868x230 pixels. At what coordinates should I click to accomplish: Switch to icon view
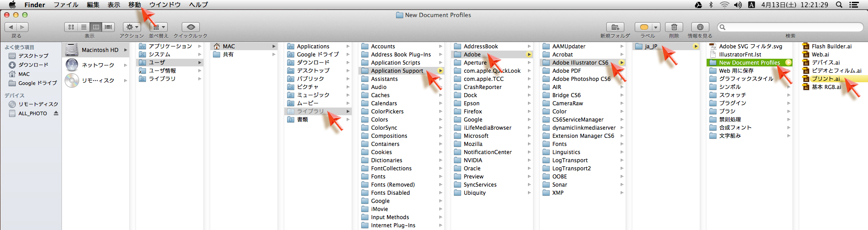(x=71, y=27)
